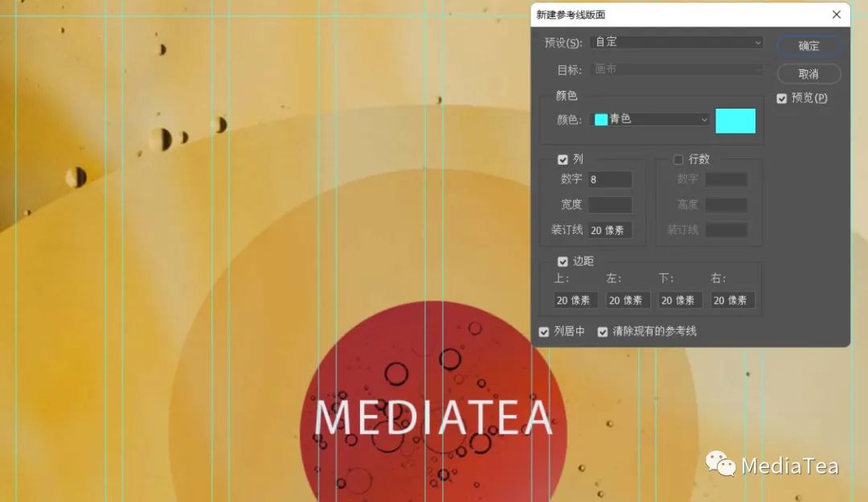Click the 右 margin field
This screenshot has width=868, height=502.
732,300
